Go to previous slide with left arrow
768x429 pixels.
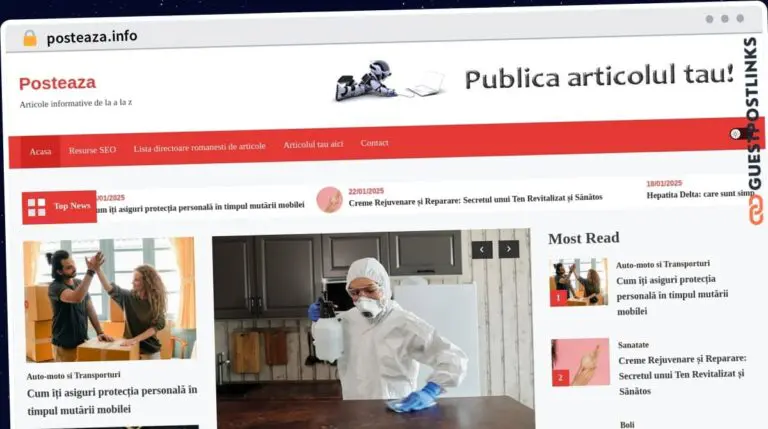482,250
